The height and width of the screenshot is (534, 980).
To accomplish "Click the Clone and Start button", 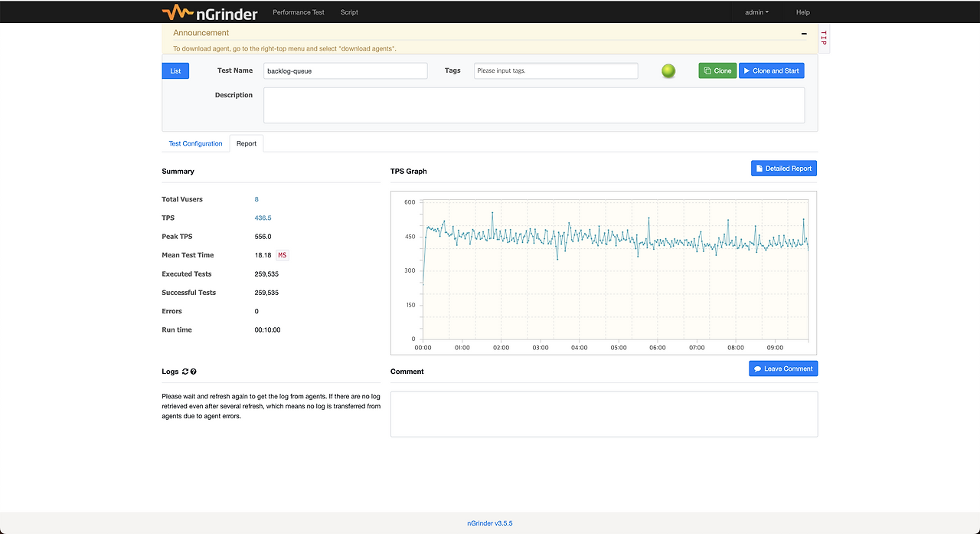I will (x=772, y=70).
